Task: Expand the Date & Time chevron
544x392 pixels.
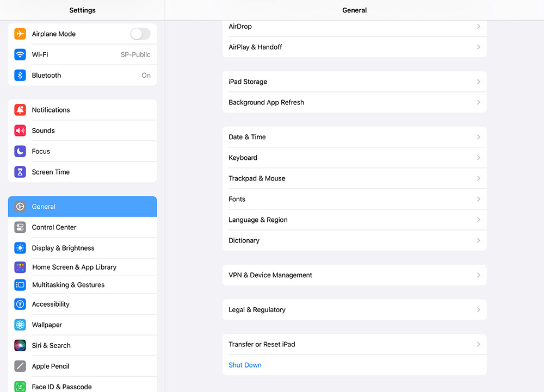Action: 478,137
